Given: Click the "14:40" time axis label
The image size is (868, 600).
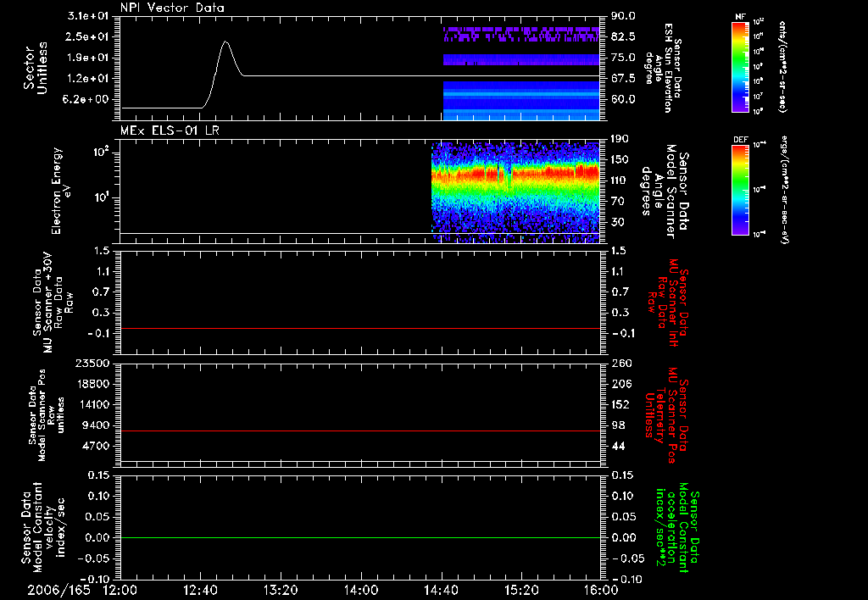Looking at the screenshot, I should [441, 590].
